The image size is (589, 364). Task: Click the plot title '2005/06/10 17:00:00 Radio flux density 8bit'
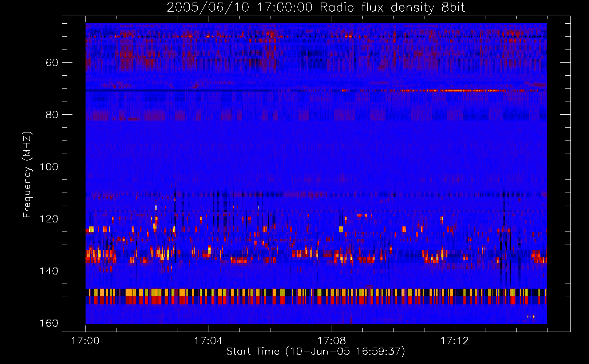click(316, 7)
